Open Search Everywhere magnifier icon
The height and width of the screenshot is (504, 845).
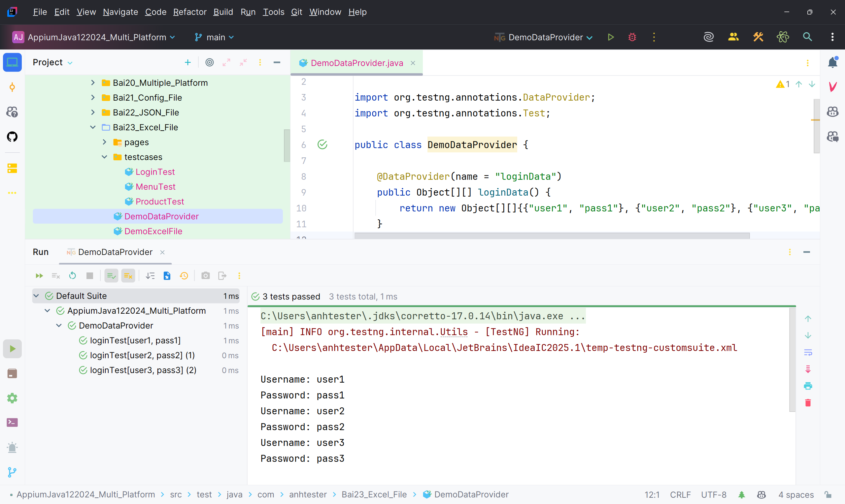(x=807, y=37)
